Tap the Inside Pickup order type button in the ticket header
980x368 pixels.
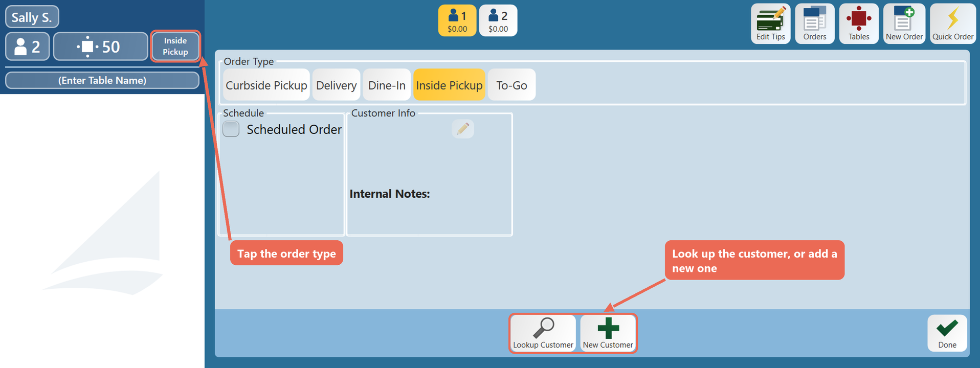point(175,47)
